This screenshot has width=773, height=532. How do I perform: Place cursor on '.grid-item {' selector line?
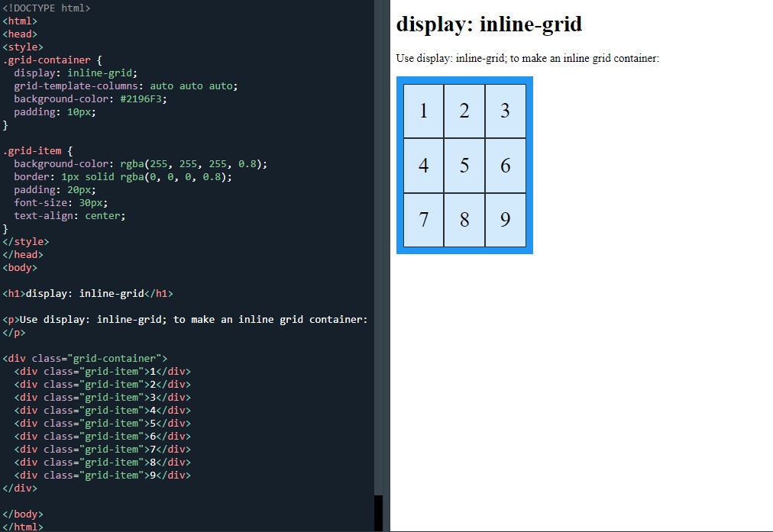pyautogui.click(x=37, y=150)
